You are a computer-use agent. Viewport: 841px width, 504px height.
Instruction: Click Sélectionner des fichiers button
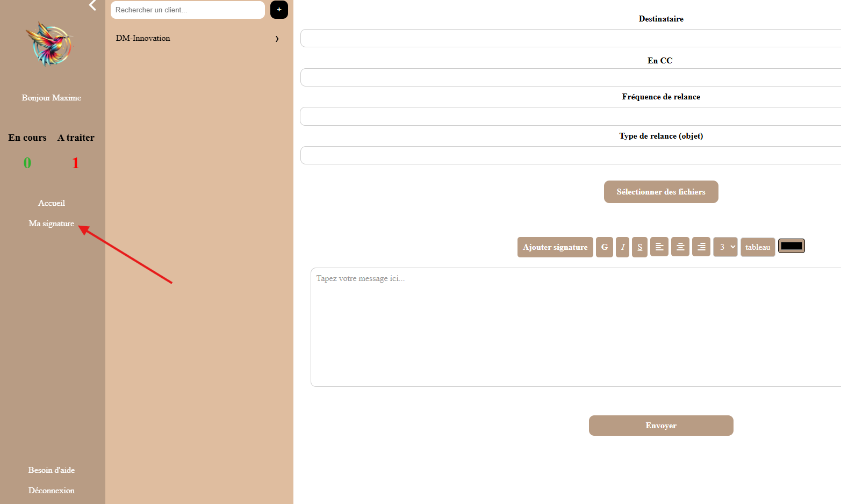(661, 192)
